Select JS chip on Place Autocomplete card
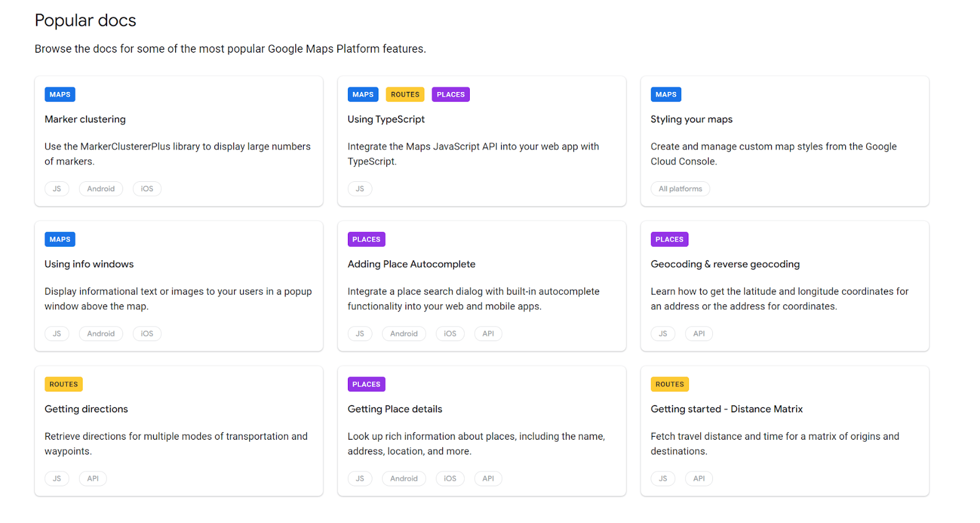The height and width of the screenshot is (523, 980). (360, 334)
